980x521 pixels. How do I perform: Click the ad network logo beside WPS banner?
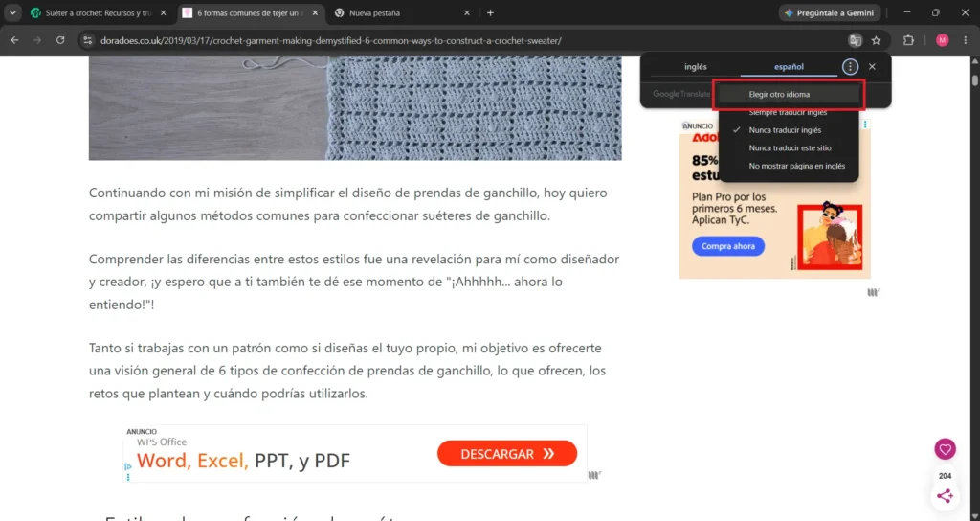(x=594, y=475)
